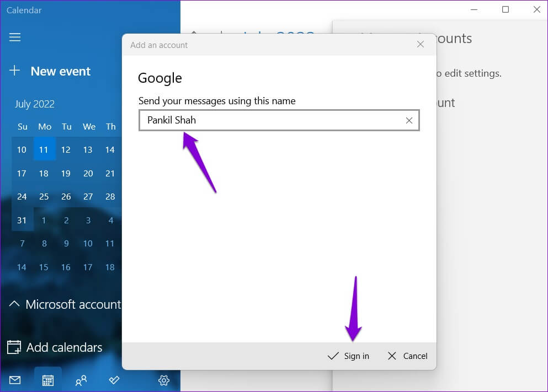This screenshot has height=392, width=548.
Task: Select July 28 in mini calendar
Action: tap(110, 196)
